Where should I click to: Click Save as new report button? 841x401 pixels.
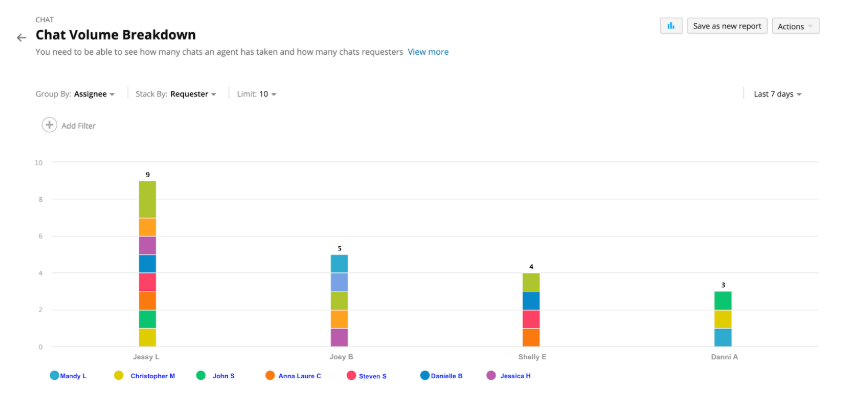727,26
